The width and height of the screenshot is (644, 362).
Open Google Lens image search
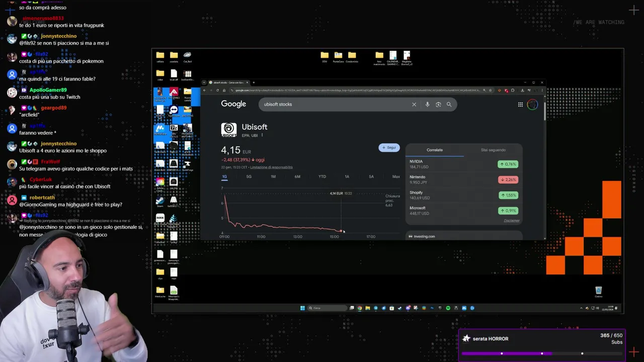438,105
